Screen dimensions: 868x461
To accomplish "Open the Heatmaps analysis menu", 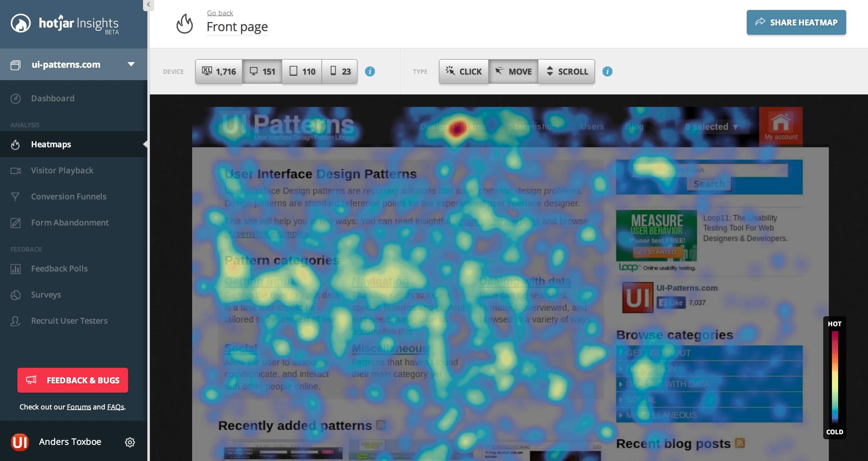I will click(51, 144).
